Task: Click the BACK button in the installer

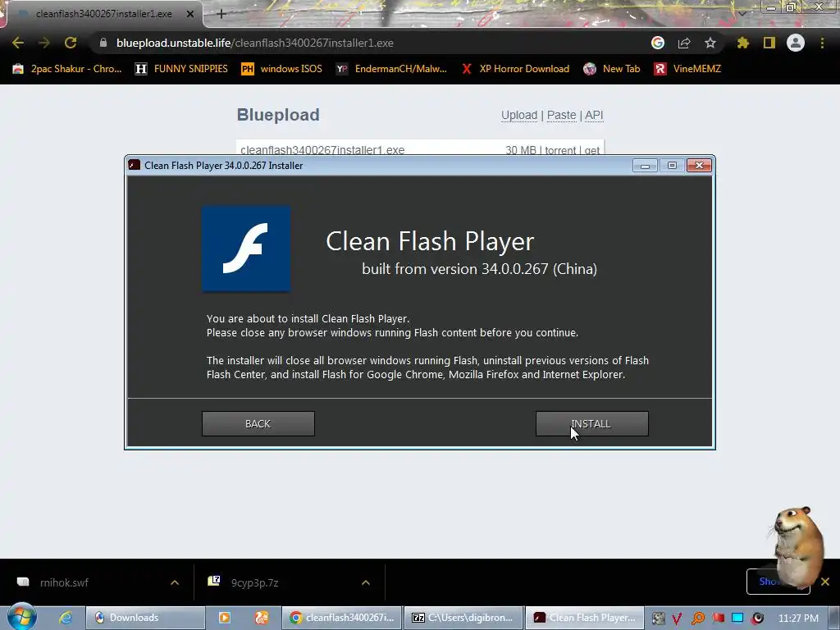Action: pos(258,424)
